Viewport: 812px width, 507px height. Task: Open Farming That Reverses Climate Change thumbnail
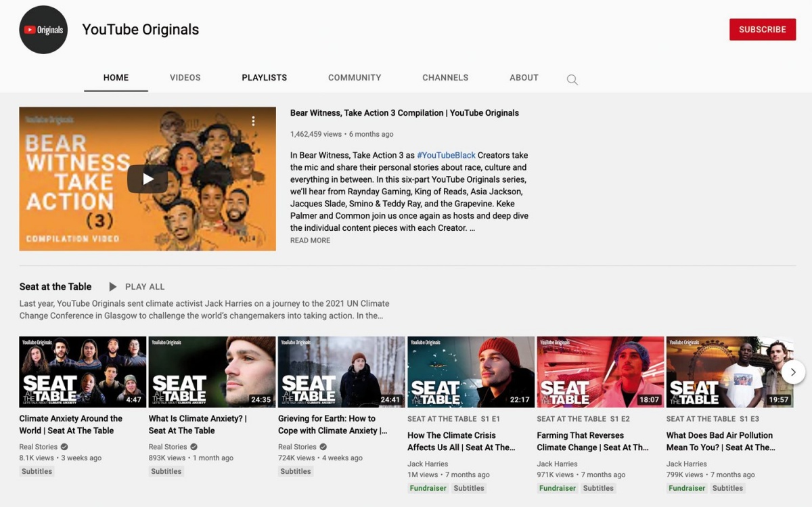click(600, 372)
